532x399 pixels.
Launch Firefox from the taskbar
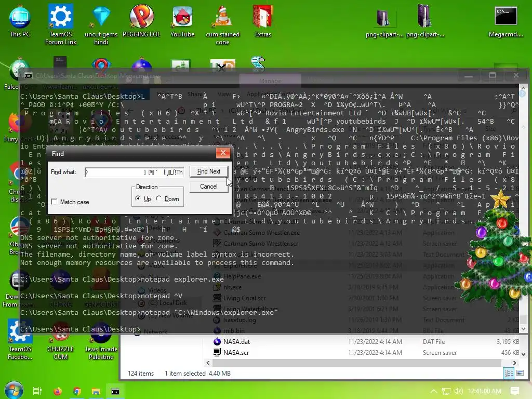click(58, 391)
